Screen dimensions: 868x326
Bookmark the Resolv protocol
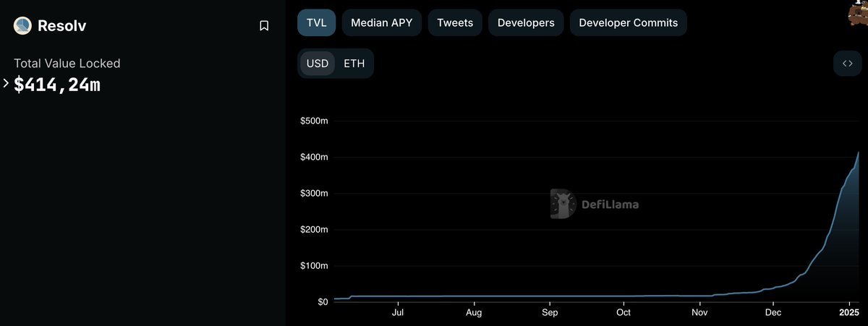[264, 26]
